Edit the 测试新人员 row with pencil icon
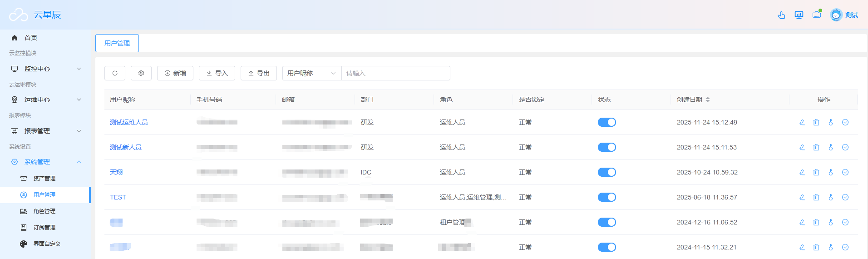The image size is (868, 259). point(802,147)
